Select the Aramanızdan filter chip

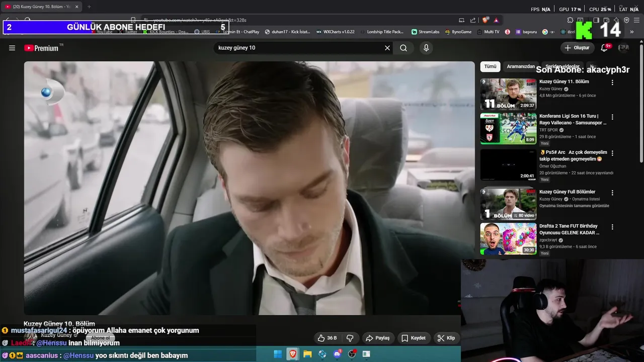pos(520,66)
